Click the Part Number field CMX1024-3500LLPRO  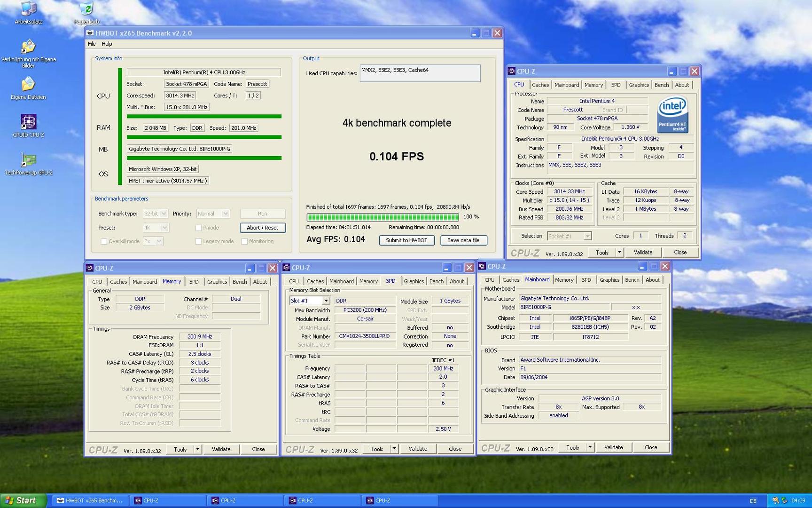(365, 336)
